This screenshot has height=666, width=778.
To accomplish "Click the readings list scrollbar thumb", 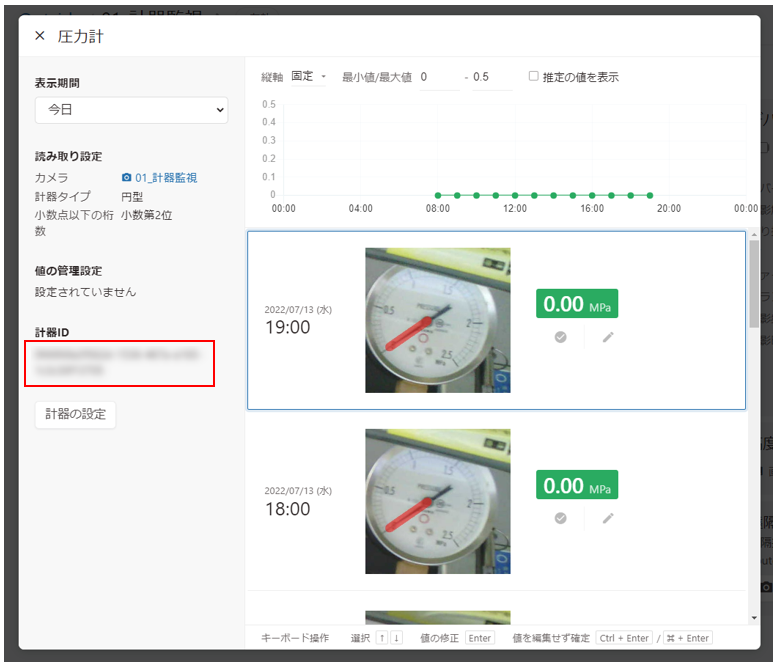I will [x=754, y=284].
